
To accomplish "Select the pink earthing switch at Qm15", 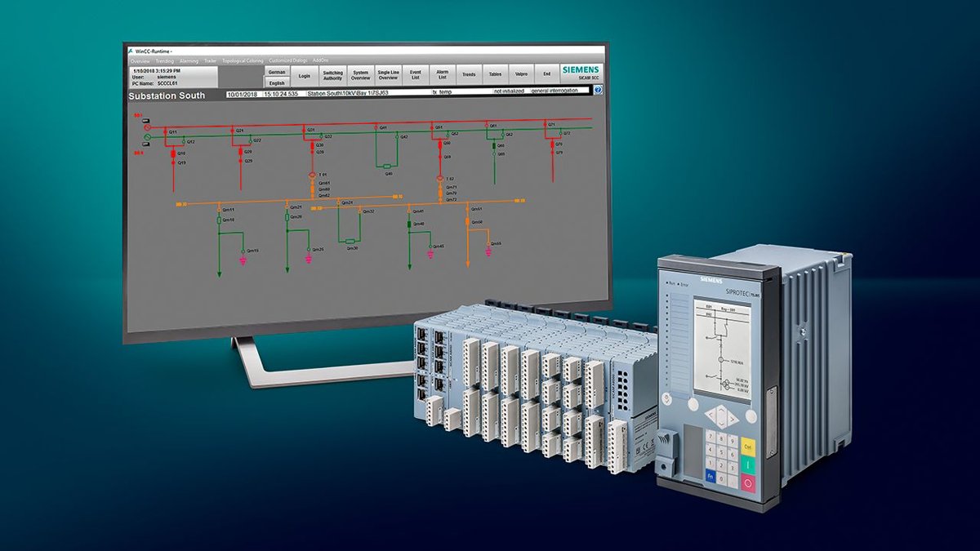I will click(243, 261).
